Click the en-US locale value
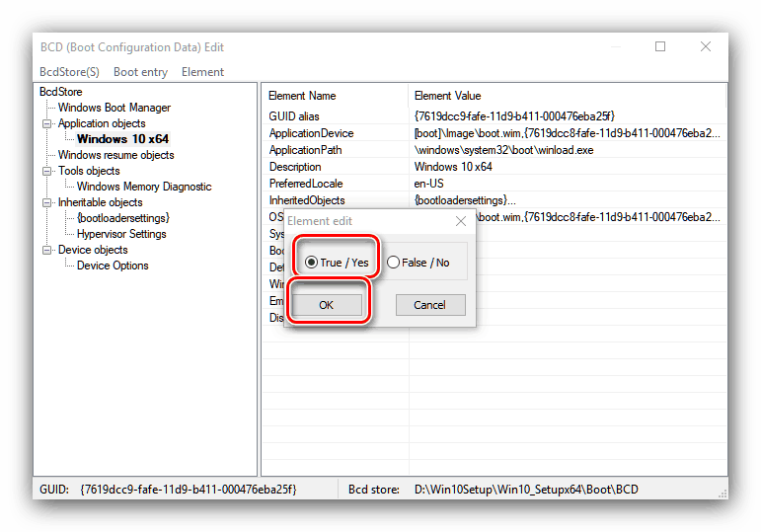Screen dimensions: 761x532 [x=429, y=184]
